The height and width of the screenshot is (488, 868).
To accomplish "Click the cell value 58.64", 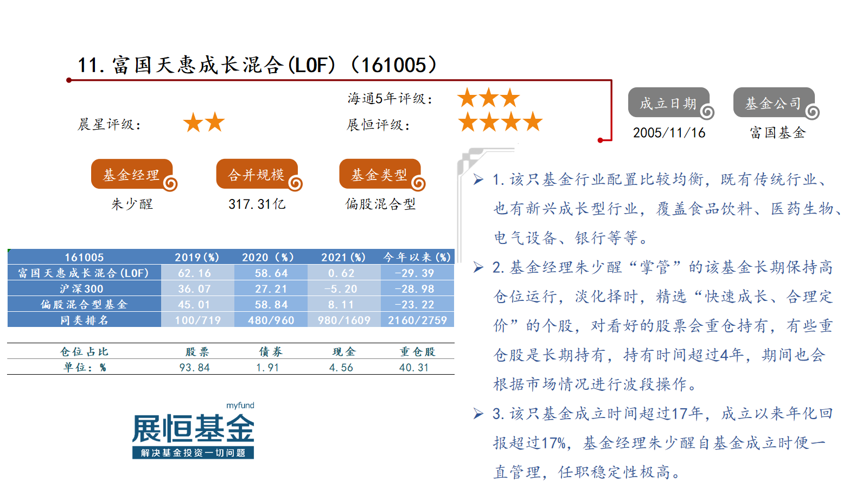I will (271, 273).
